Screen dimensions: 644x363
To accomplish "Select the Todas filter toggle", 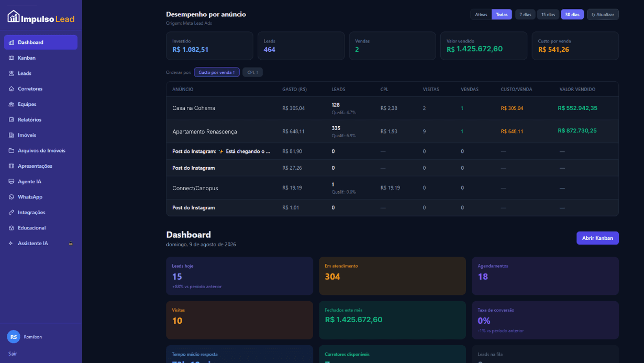I will tap(502, 15).
